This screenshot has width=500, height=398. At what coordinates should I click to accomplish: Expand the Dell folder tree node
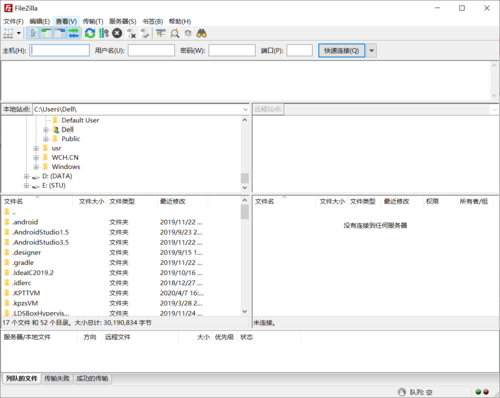click(46, 130)
